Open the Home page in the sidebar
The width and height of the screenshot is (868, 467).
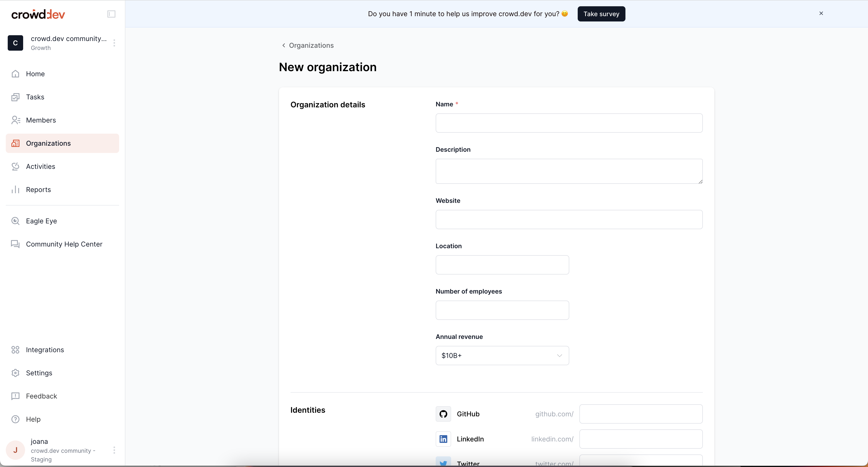pyautogui.click(x=35, y=74)
